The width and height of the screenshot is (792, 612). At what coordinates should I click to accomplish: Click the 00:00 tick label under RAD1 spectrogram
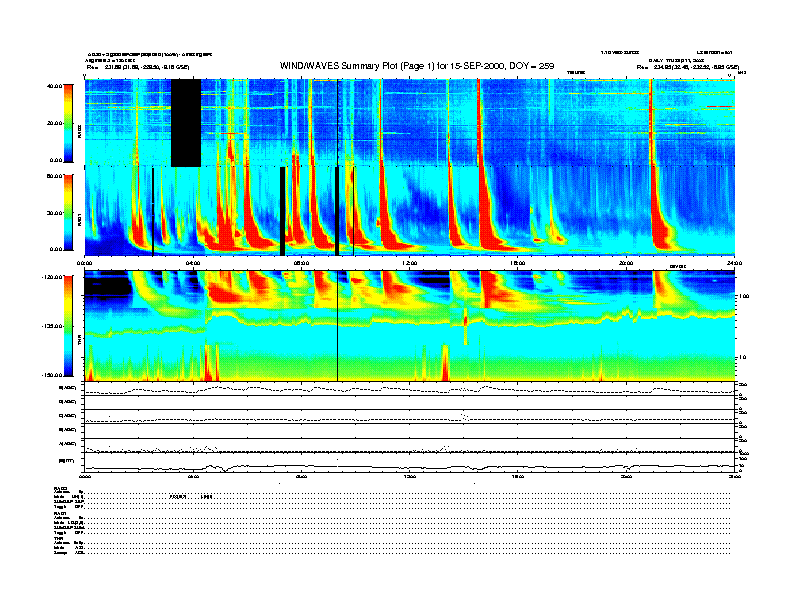click(x=84, y=263)
